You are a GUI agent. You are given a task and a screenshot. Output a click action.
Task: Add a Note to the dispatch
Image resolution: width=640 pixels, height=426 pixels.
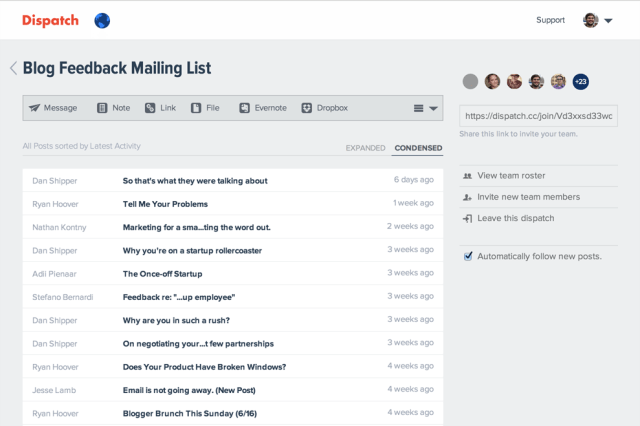(102, 108)
